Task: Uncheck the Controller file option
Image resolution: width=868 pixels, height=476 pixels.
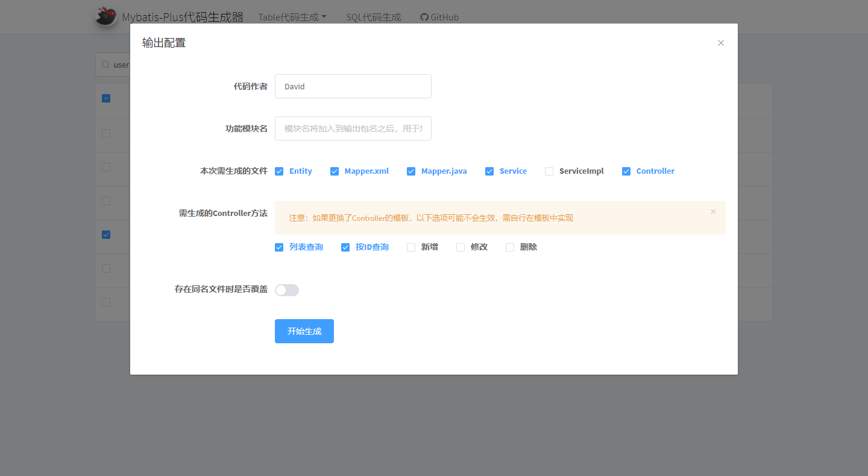Action: 626,171
